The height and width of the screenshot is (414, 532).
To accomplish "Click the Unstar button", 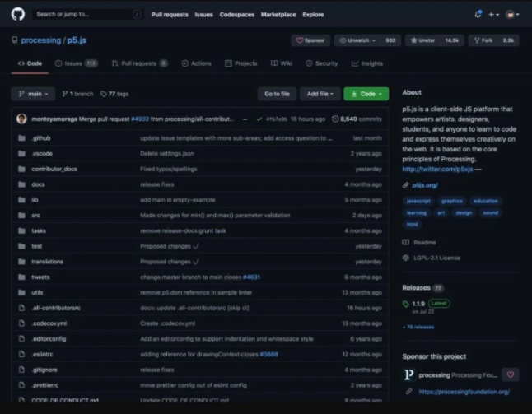I will click(x=422, y=40).
